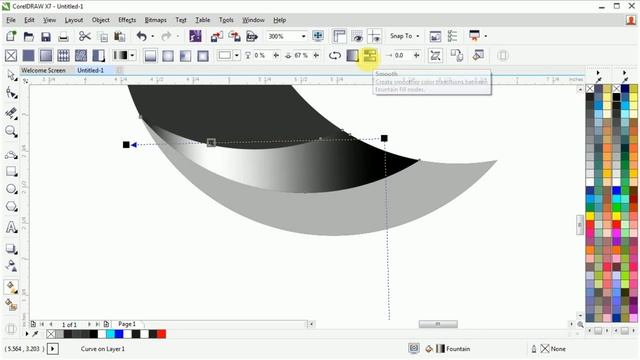This screenshot has height=360, width=640.
Task: Click the node transparency 0 % field
Action: point(261,55)
